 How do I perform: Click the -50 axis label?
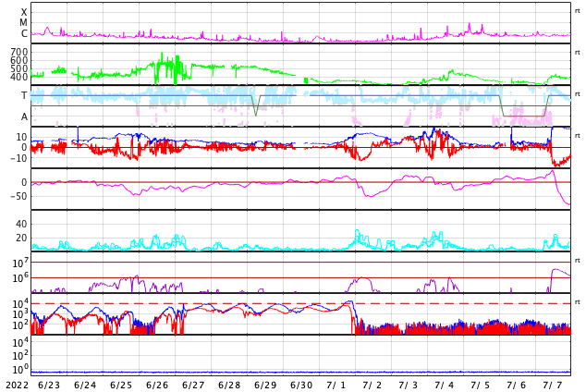click(19, 196)
